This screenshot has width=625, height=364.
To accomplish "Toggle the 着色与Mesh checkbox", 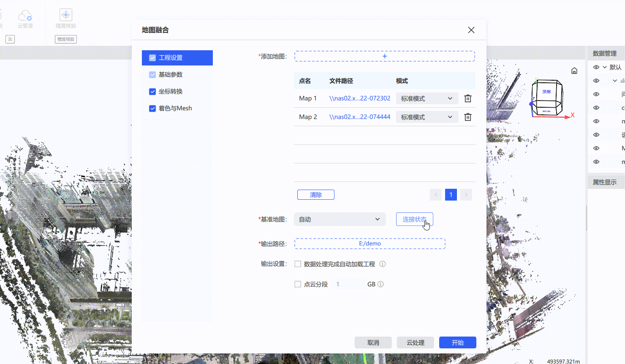I will (x=152, y=109).
